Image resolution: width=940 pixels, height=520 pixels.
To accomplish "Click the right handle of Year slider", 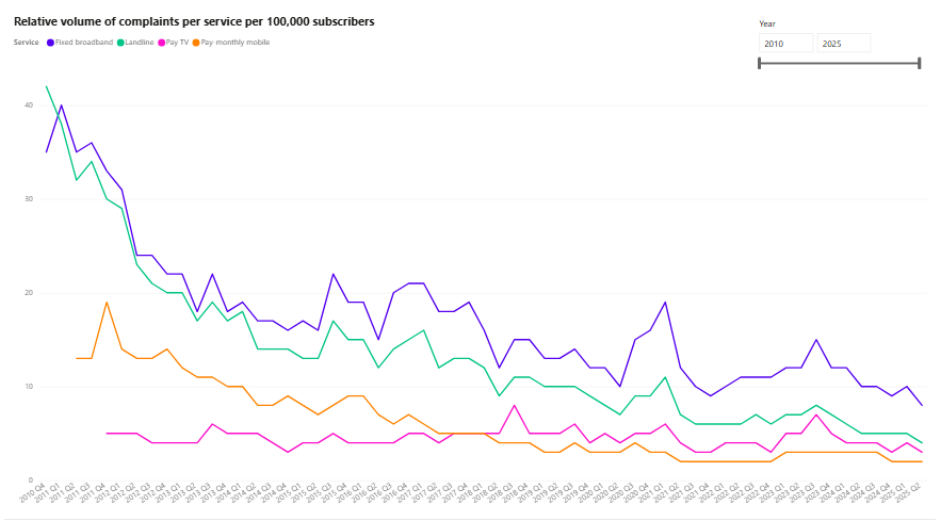I will coord(919,63).
